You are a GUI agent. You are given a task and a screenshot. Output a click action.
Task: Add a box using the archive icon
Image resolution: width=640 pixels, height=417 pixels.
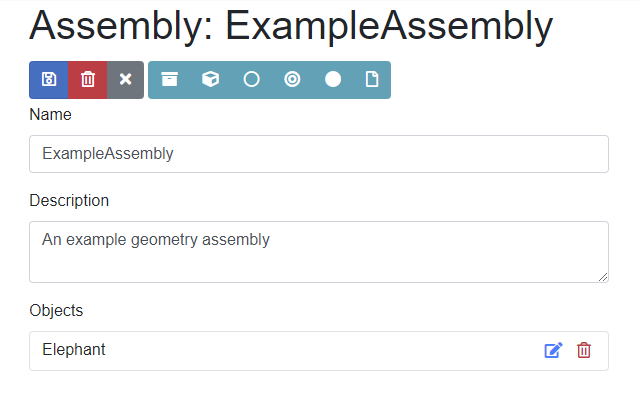[x=169, y=80]
